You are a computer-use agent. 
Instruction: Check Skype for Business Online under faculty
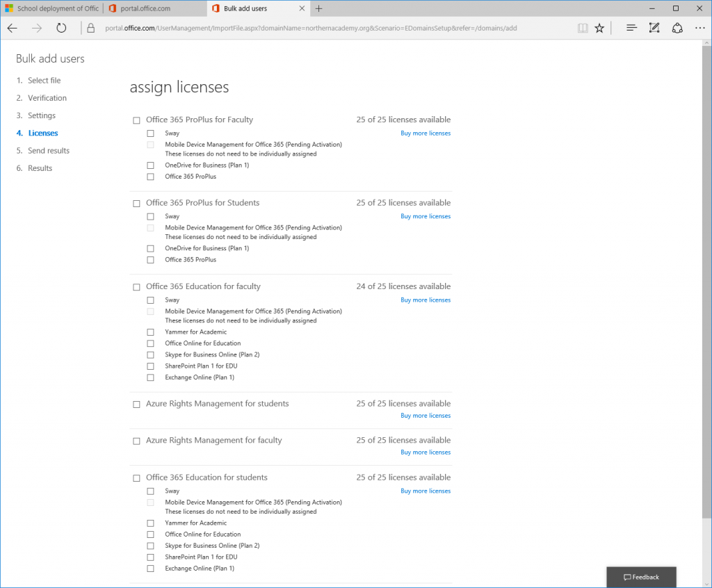[x=150, y=354]
